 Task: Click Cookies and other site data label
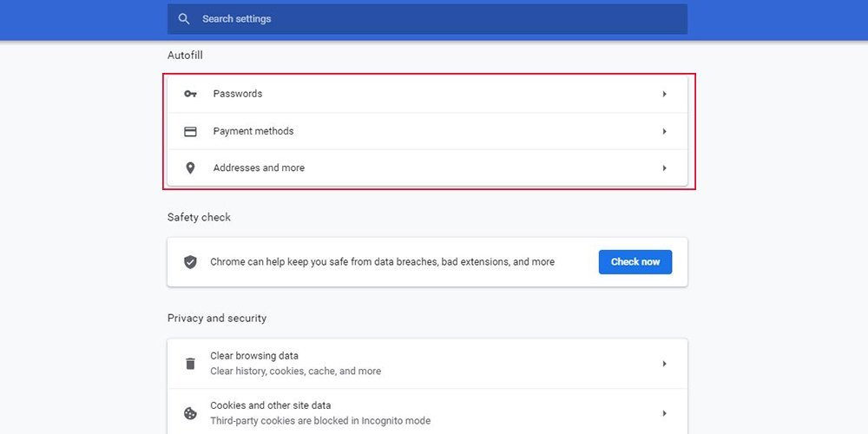(x=271, y=405)
